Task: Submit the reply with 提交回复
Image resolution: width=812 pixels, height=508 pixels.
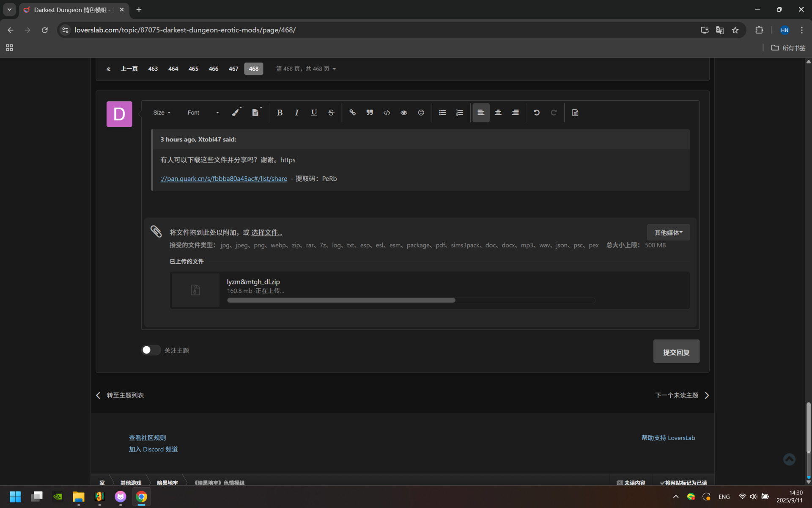Action: (676, 351)
